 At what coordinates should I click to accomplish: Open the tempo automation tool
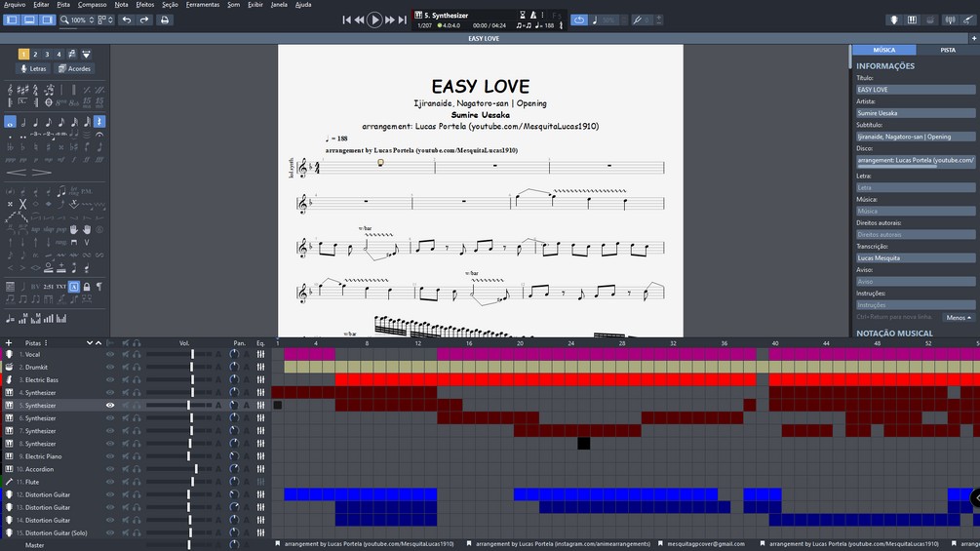pos(10,319)
